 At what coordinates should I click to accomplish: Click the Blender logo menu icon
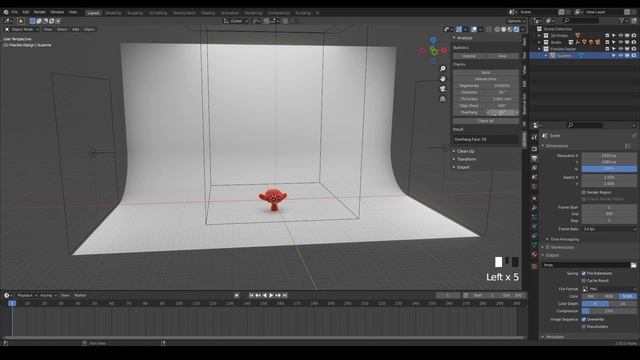coord(6,12)
